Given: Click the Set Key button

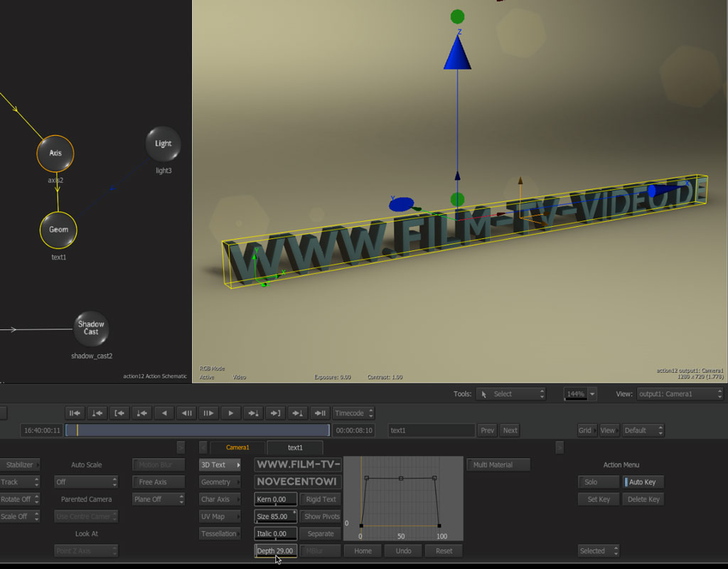Looking at the screenshot, I should [599, 499].
